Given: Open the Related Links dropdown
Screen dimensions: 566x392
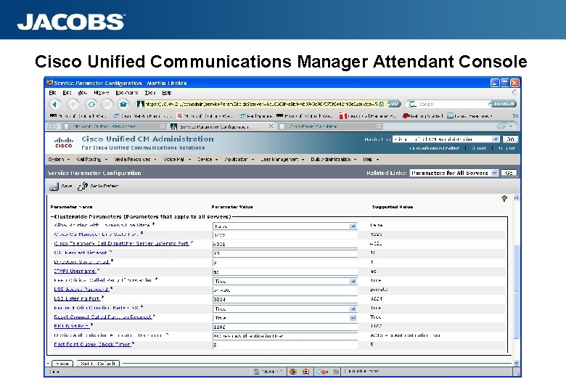Looking at the screenshot, I should point(454,173).
